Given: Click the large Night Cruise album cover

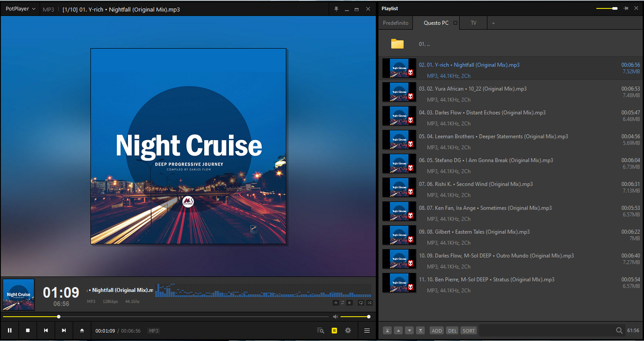Looking at the screenshot, I should pos(189,146).
